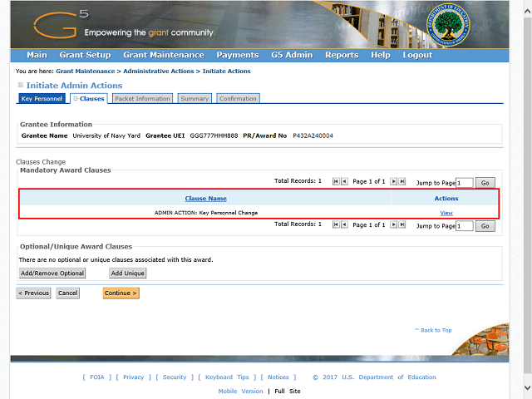Open the FOIA footer link
532x399 pixels.
point(97,377)
